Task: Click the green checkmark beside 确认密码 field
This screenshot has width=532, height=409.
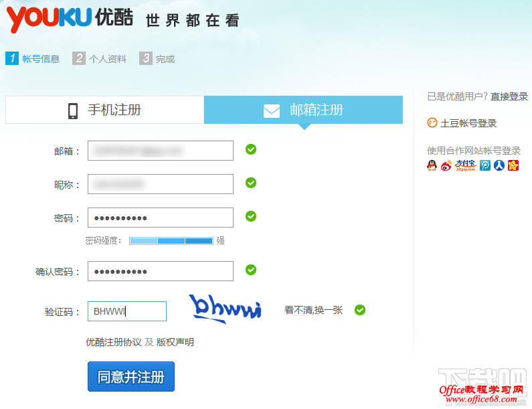Action: [251, 270]
